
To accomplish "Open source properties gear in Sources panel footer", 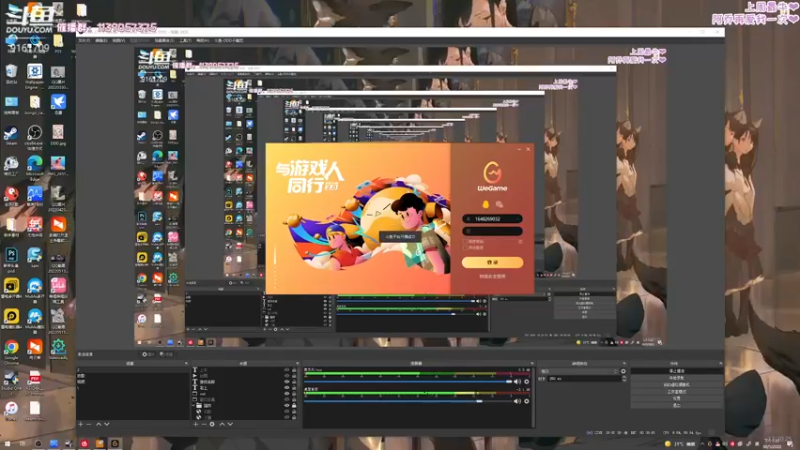I will (x=212, y=424).
